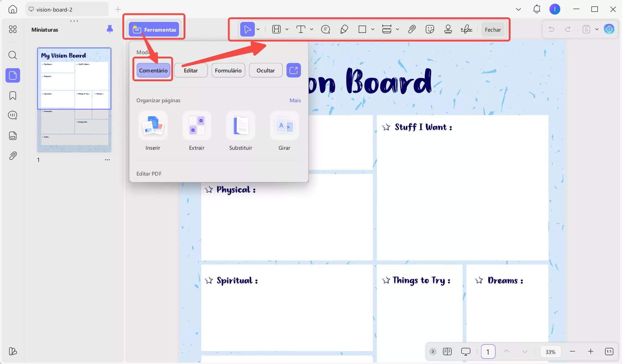
Task: Click the Mais link
Action: pos(295,100)
